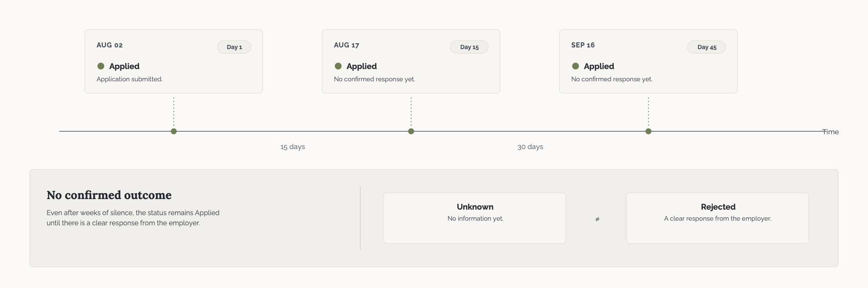Click the SEP 16 date label
The height and width of the screenshot is (288, 868).
583,45
